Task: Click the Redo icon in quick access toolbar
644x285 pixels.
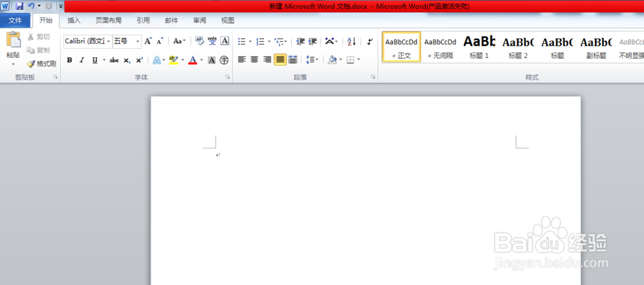Action: pyautogui.click(x=49, y=6)
